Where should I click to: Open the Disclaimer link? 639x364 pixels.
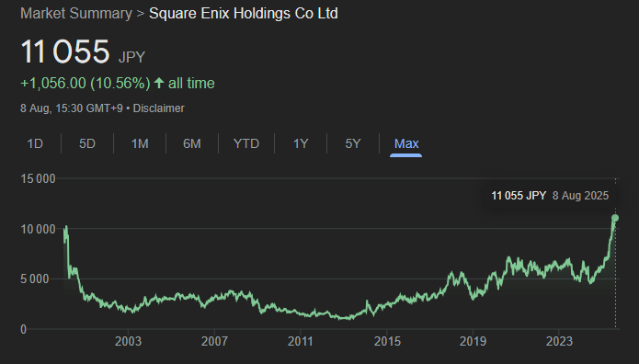158,108
